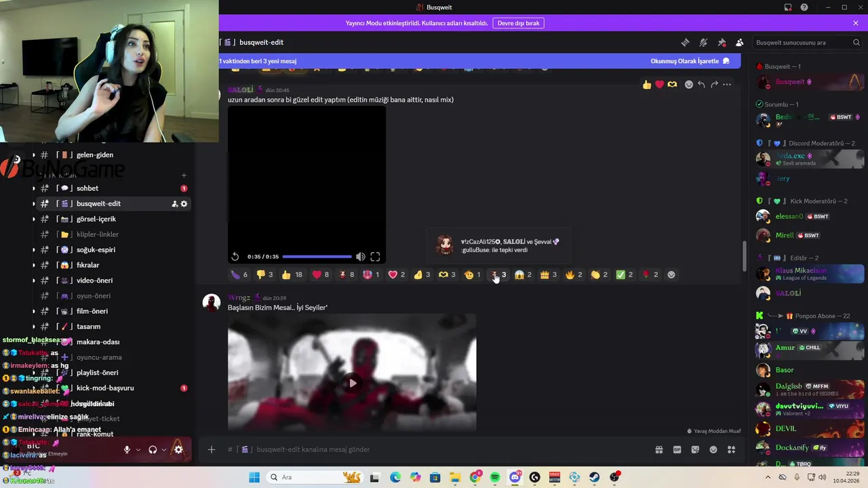Replay the 0:35 video
The height and width of the screenshot is (488, 868).
click(x=235, y=257)
